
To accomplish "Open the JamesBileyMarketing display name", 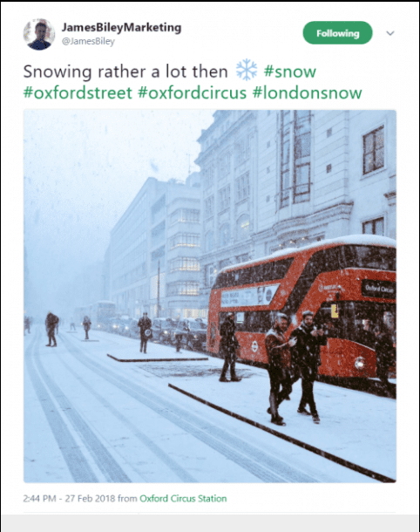I will coord(121,28).
